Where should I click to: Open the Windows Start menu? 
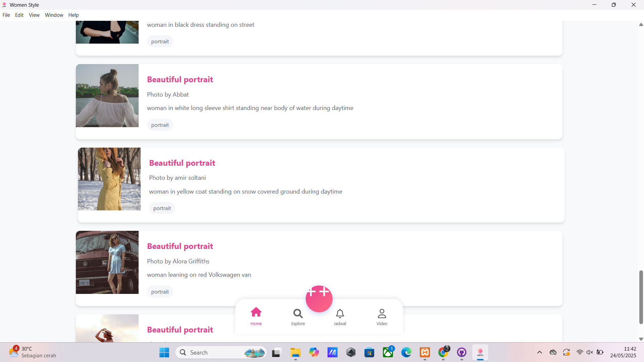(x=164, y=353)
